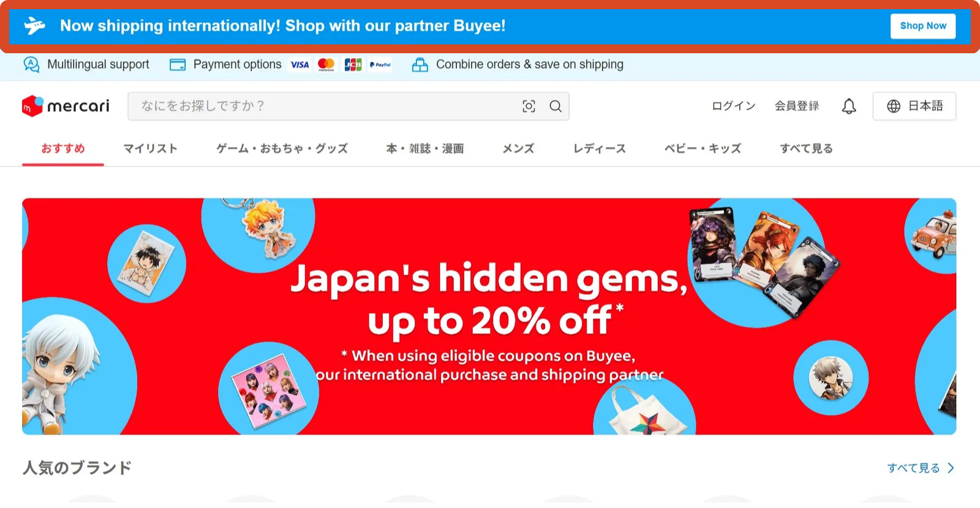980x508 pixels.
Task: Select the おすすめ tab
Action: 63,149
